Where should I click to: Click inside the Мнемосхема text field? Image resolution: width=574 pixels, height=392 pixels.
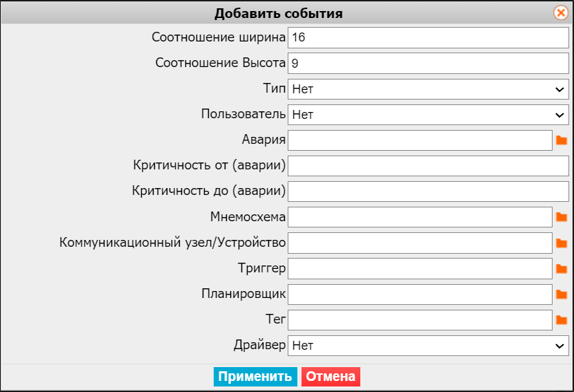pos(420,217)
